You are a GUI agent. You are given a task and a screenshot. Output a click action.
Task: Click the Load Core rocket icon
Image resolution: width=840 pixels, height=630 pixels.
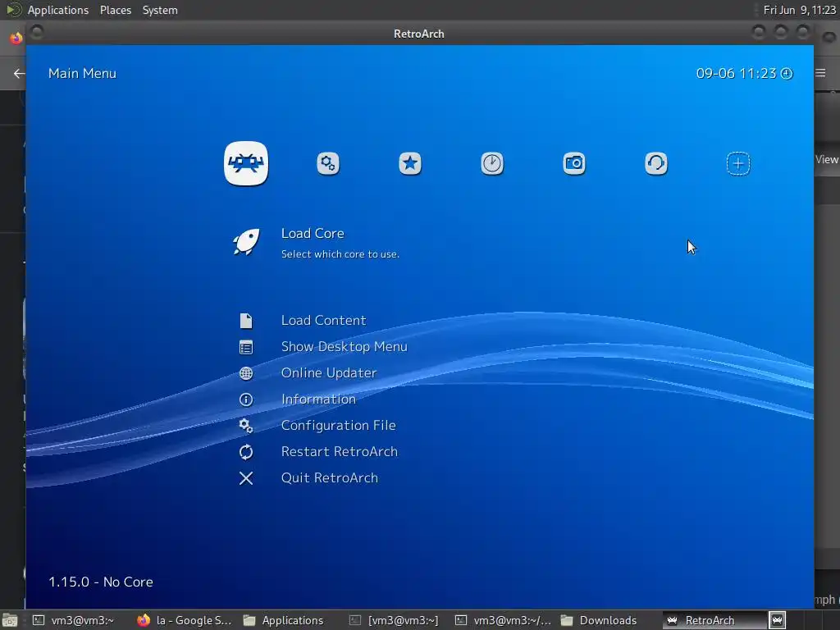[246, 242]
